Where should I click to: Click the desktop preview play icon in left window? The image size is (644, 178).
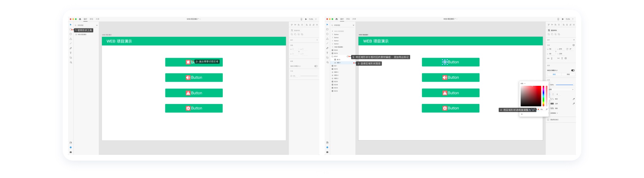point(306,19)
